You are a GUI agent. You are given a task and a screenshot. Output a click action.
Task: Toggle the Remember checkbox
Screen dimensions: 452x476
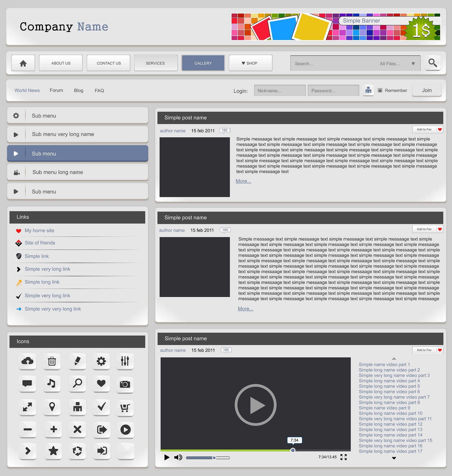tap(380, 90)
